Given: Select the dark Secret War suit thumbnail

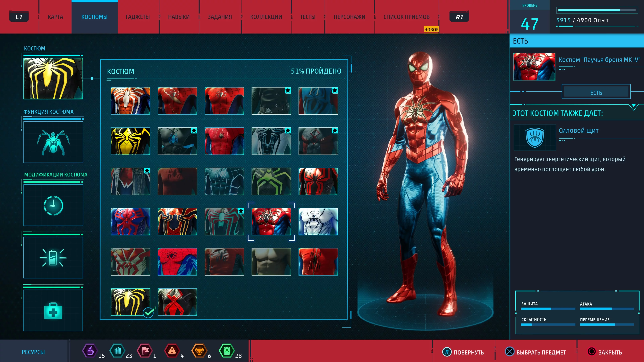Looking at the screenshot, I should click(177, 141).
